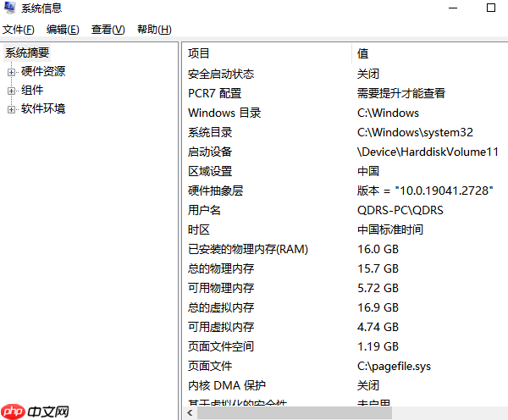Select the 可用虚拟内存 row
The height and width of the screenshot is (420, 508).
(346, 327)
